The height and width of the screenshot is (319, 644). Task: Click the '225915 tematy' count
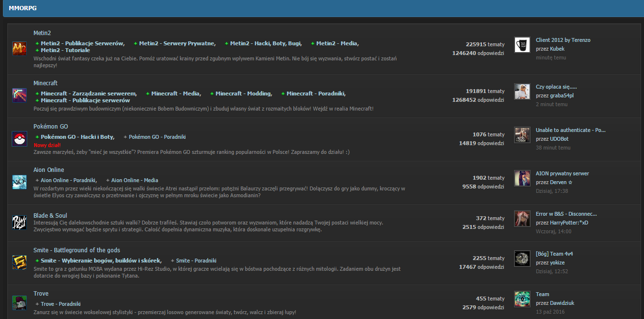pos(485,44)
